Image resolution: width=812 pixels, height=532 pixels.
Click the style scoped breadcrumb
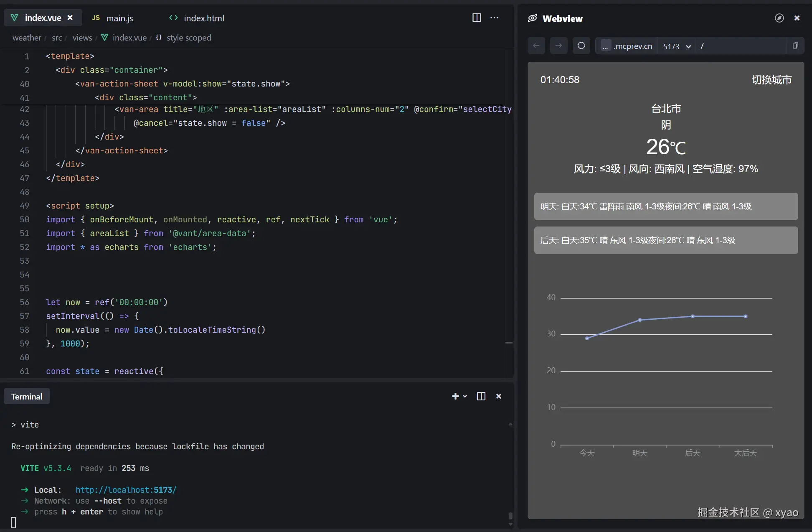[188, 38]
